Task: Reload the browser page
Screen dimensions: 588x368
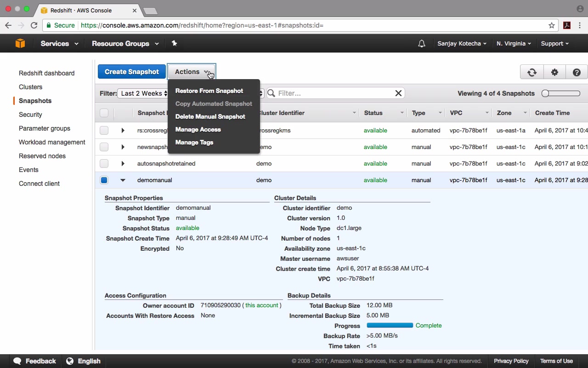Action: (x=34, y=25)
